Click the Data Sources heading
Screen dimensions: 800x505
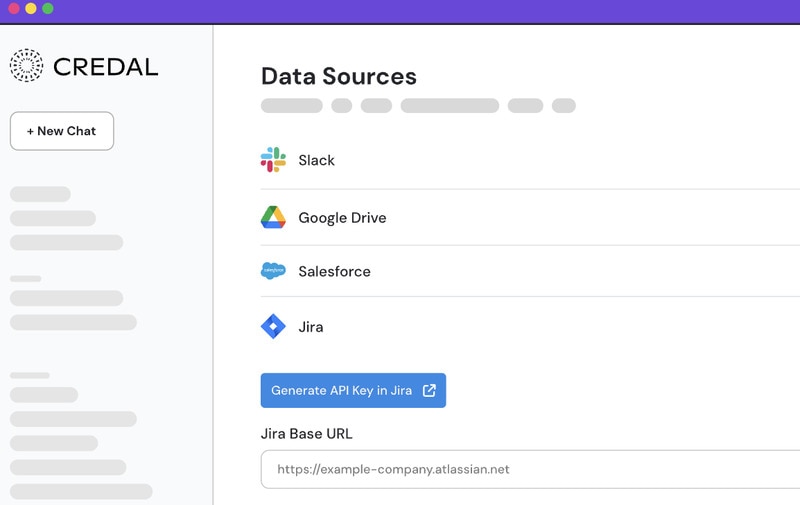[339, 76]
